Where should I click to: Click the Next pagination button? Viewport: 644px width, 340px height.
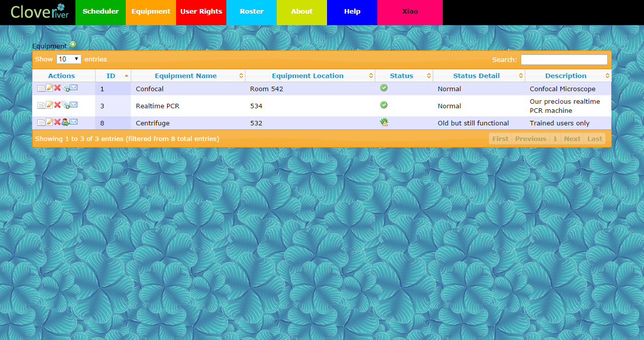[572, 139]
